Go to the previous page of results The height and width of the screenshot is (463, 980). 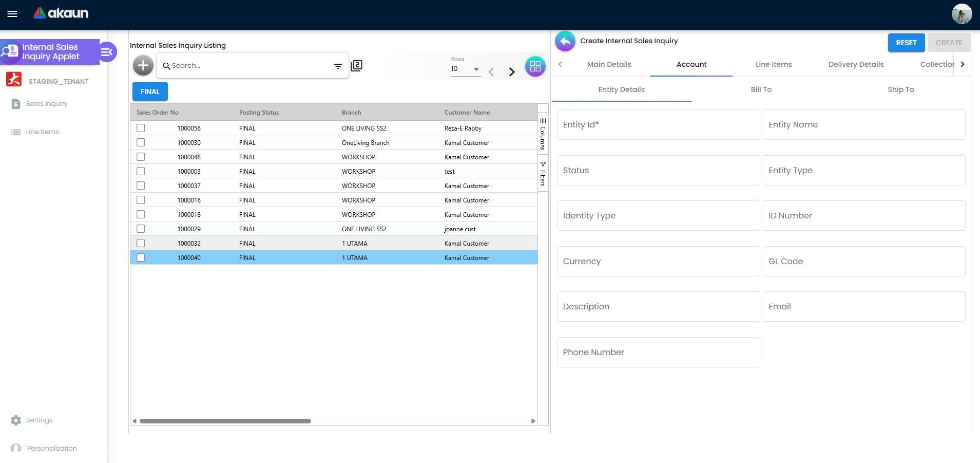[491, 72]
